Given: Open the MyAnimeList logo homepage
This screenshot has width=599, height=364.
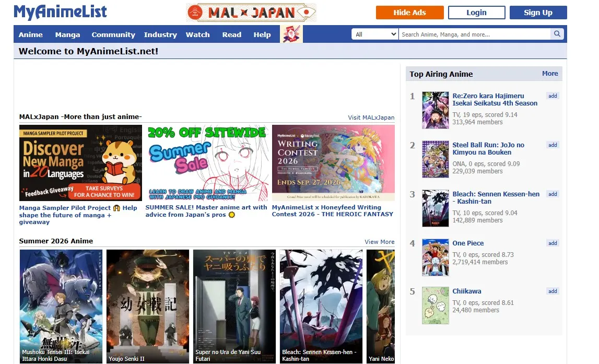Looking at the screenshot, I should click(61, 12).
